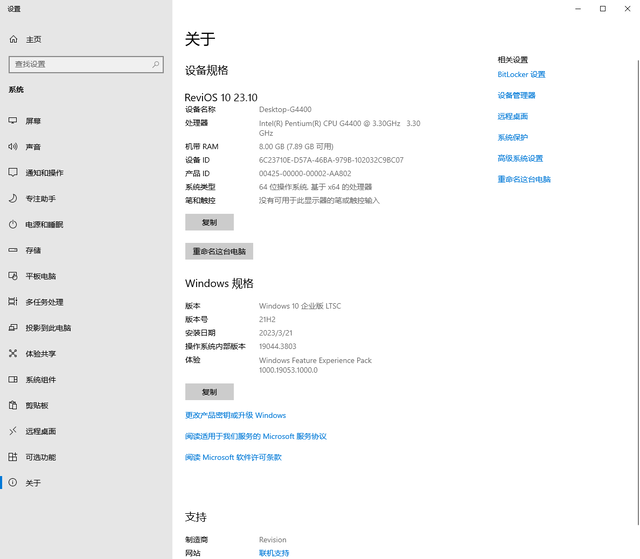Viewport: 640px width, 559px height.
Task: Open 专注助手 focus assist page
Action: coord(40,198)
